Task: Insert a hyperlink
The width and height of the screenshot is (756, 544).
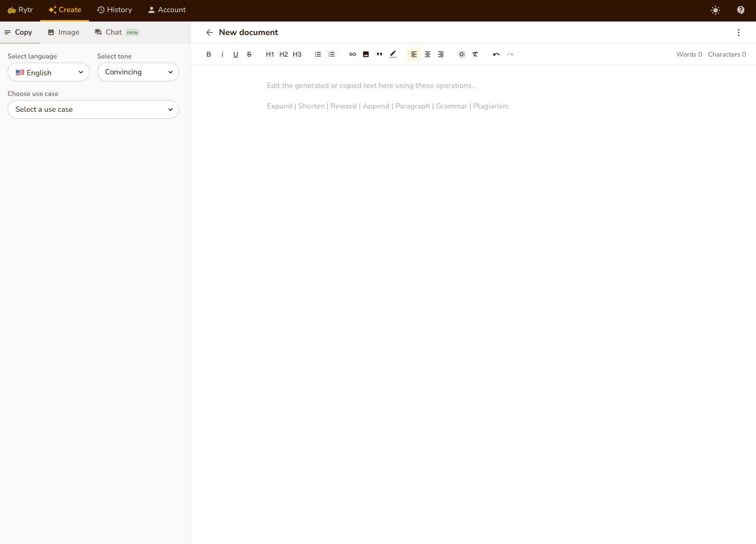Action: click(x=353, y=54)
